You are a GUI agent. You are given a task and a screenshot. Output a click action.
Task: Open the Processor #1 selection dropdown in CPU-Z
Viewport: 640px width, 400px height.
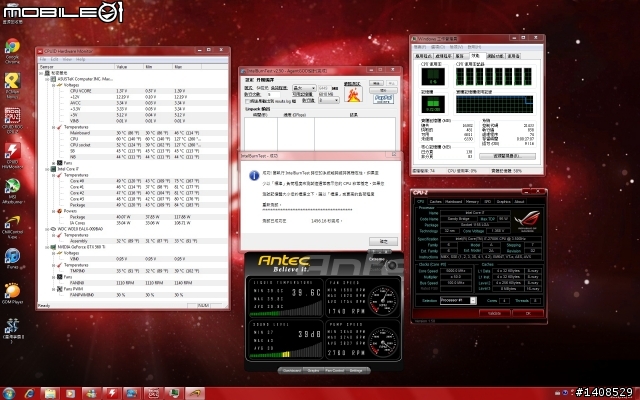pyautogui.click(x=458, y=300)
